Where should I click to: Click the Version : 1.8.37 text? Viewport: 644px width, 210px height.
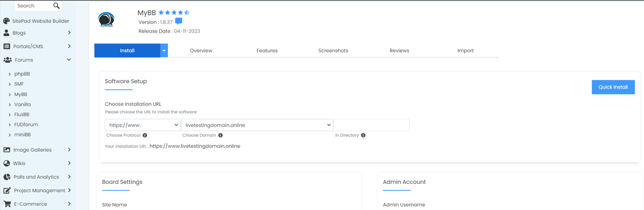point(155,22)
